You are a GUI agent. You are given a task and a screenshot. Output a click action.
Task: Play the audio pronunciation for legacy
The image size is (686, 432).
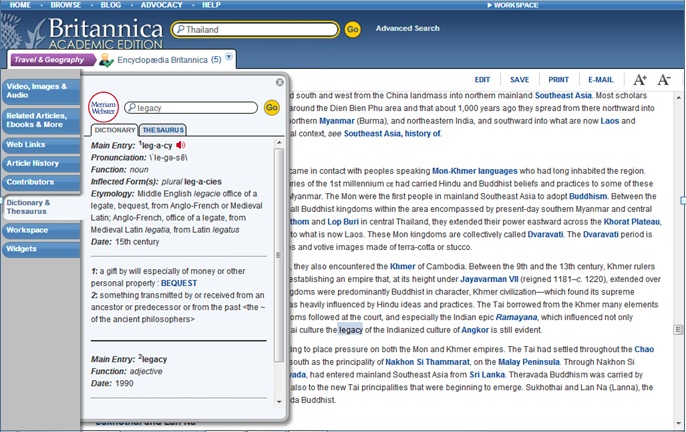point(181,145)
